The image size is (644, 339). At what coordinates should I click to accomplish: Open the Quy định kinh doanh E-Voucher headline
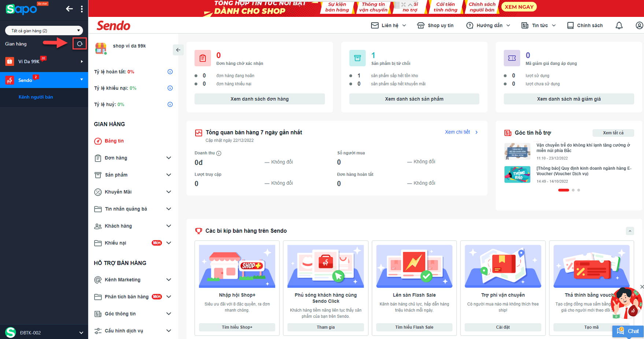[584, 171]
